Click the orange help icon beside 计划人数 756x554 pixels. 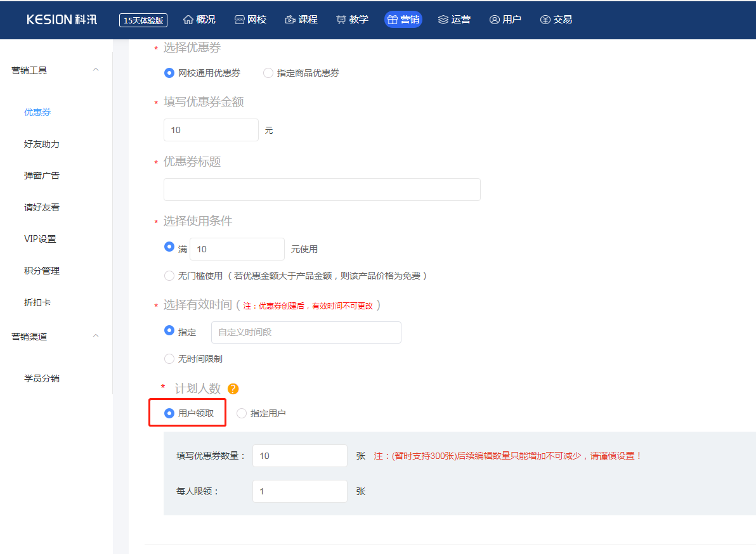tap(233, 389)
